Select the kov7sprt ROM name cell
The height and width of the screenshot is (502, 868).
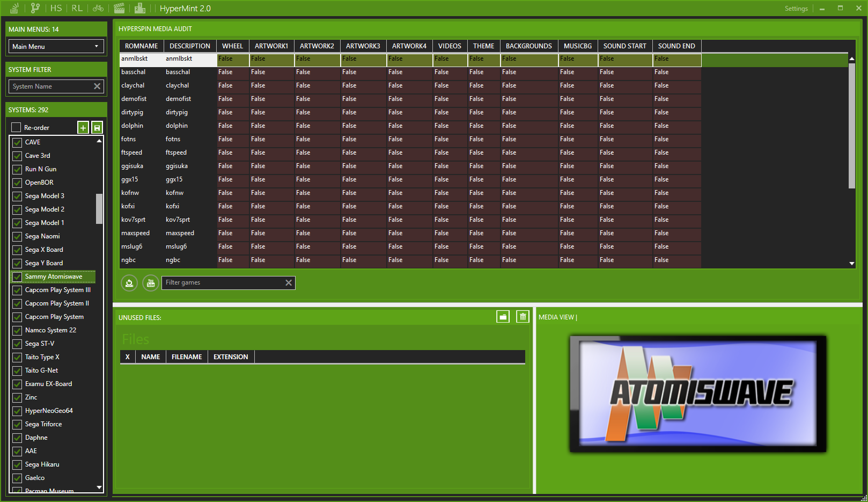142,220
